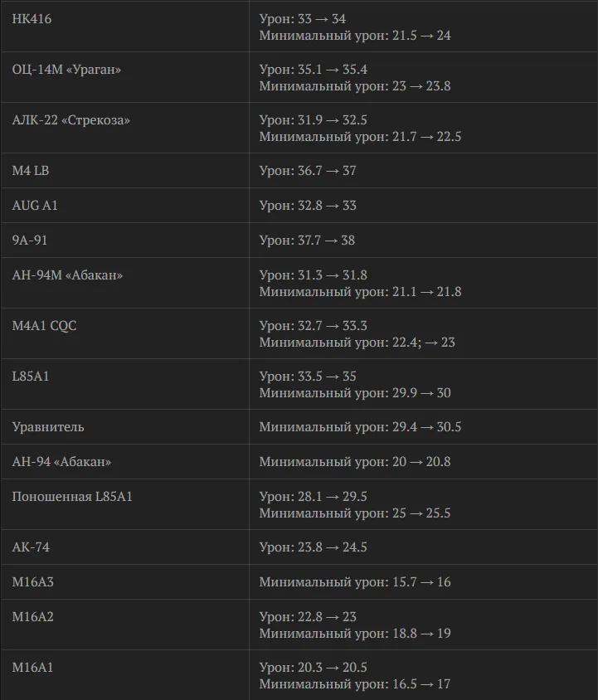Click Уравнитель minimum damage 29.4 → 30.5
This screenshot has width=598, height=700.
pos(361,427)
